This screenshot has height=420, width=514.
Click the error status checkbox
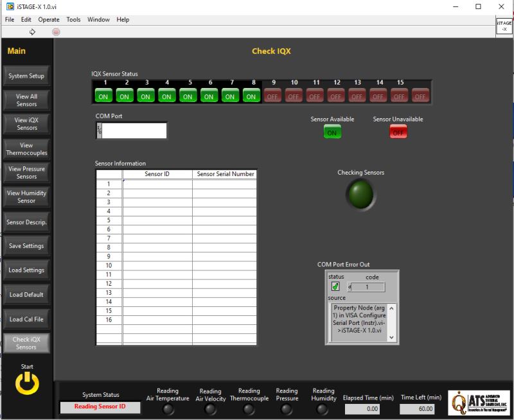coord(335,286)
